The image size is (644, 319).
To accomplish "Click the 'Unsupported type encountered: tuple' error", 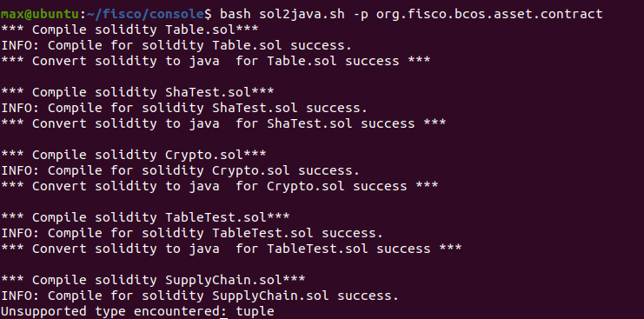I will [x=137, y=311].
